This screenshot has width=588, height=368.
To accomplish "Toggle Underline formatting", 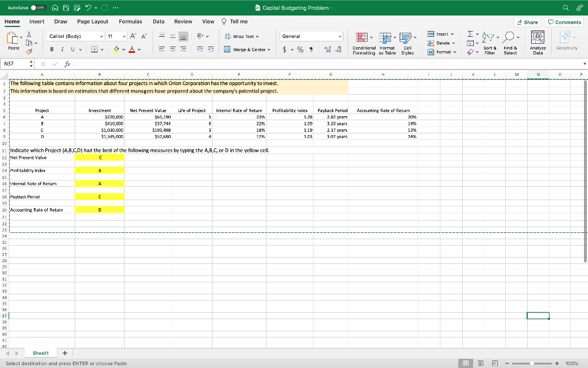I will click(x=72, y=49).
